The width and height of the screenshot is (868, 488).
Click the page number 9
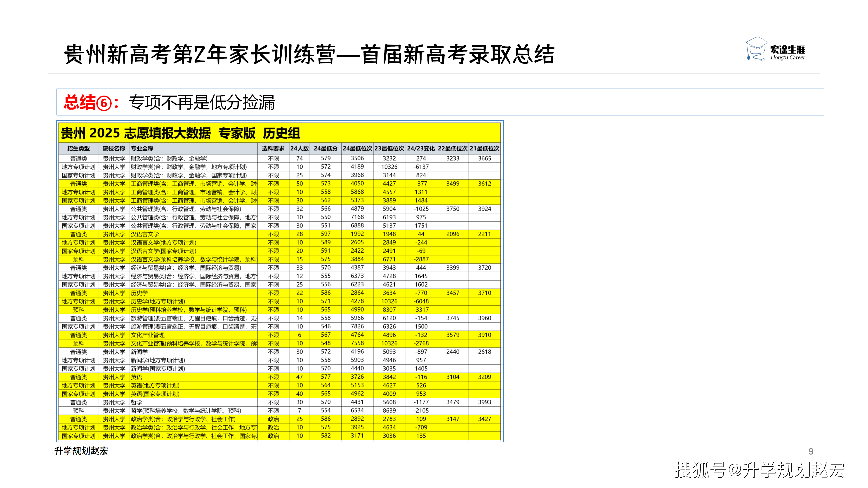point(811,451)
